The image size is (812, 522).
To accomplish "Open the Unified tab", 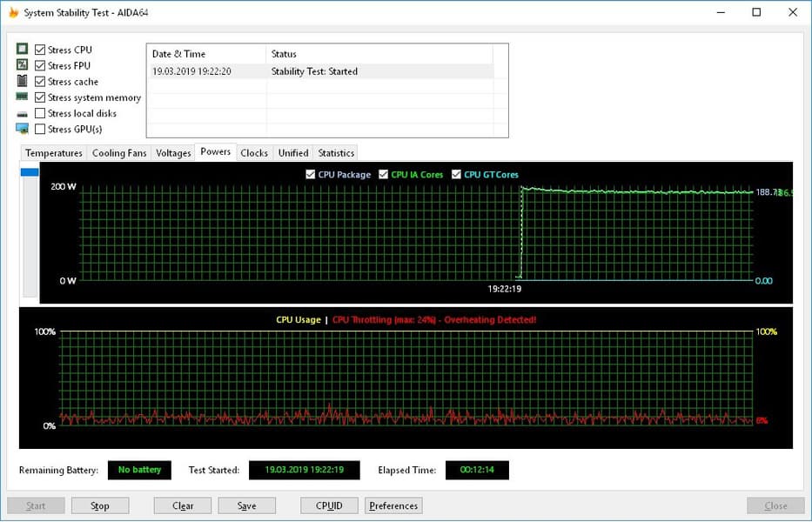I will pos(293,153).
